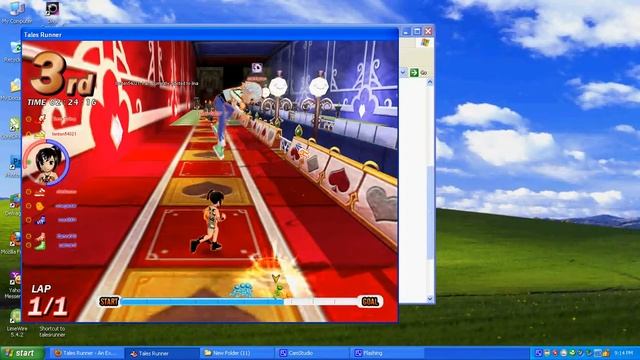Click the system tray clock
640x360 pixels.
pyautogui.click(x=624, y=353)
